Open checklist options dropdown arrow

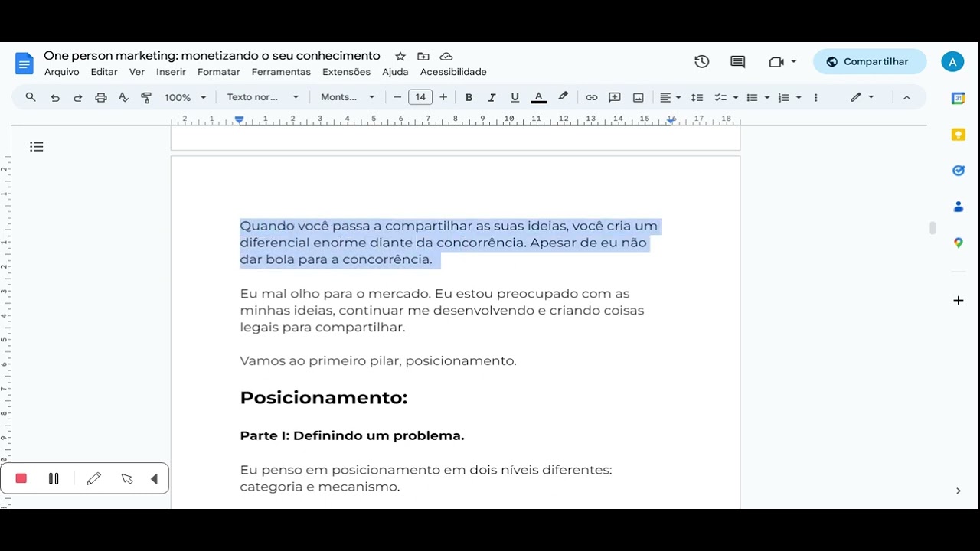(736, 97)
